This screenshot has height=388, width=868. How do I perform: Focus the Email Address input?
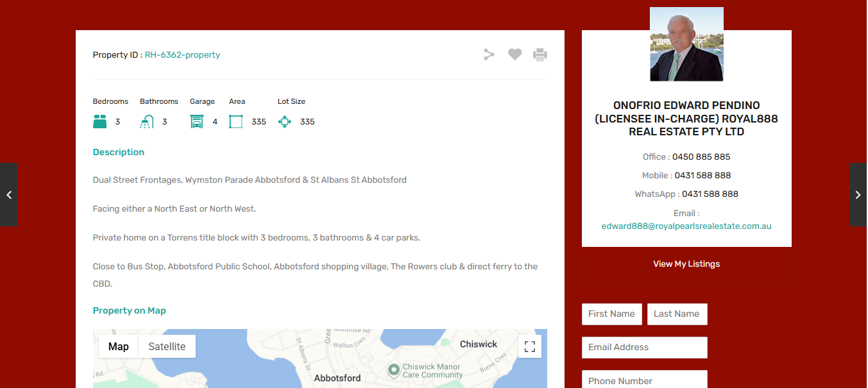644,347
